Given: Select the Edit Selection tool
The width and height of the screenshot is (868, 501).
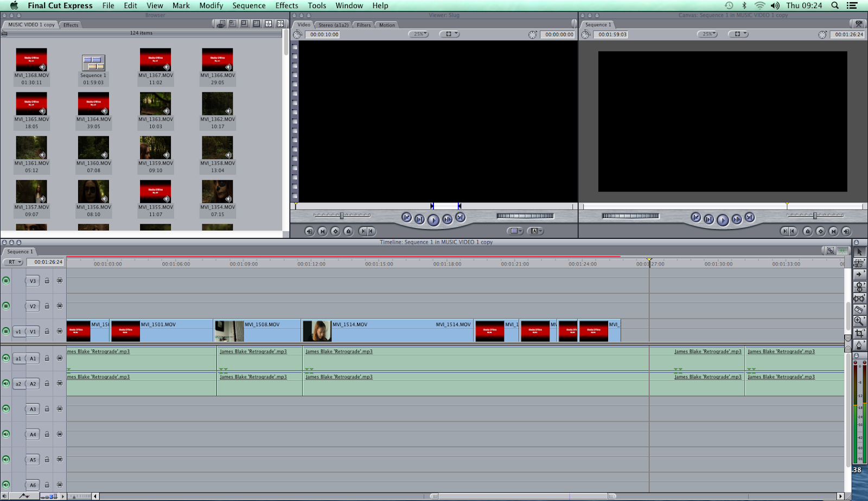Looking at the screenshot, I should [x=859, y=263].
